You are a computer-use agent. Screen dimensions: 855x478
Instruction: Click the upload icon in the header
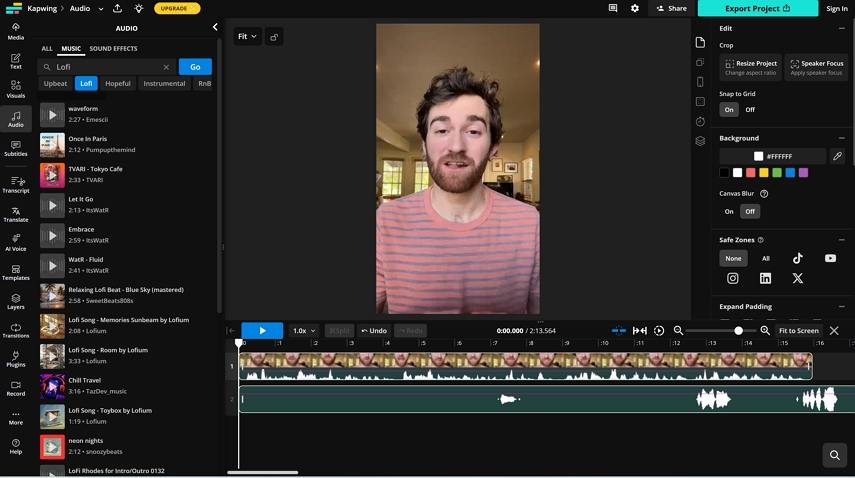tap(117, 8)
